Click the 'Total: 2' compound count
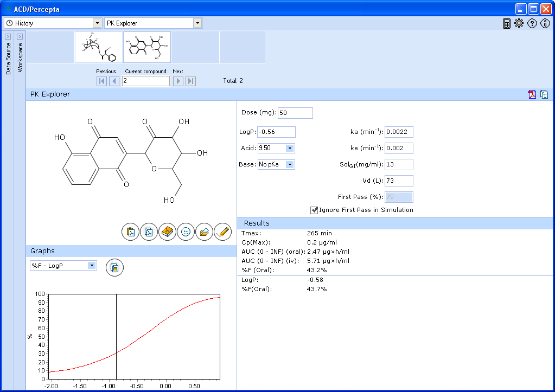Screen dimensions: 555x392 point(233,81)
